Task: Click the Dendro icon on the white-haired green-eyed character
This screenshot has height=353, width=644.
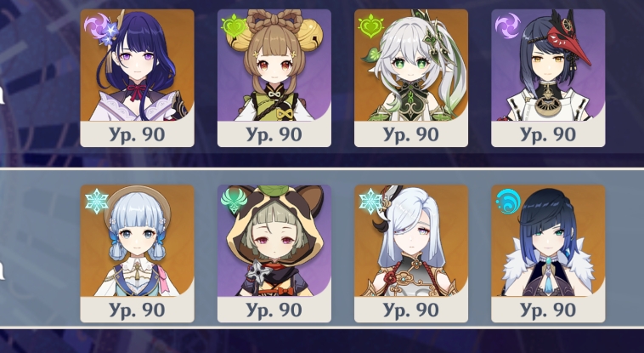Action: (370, 26)
